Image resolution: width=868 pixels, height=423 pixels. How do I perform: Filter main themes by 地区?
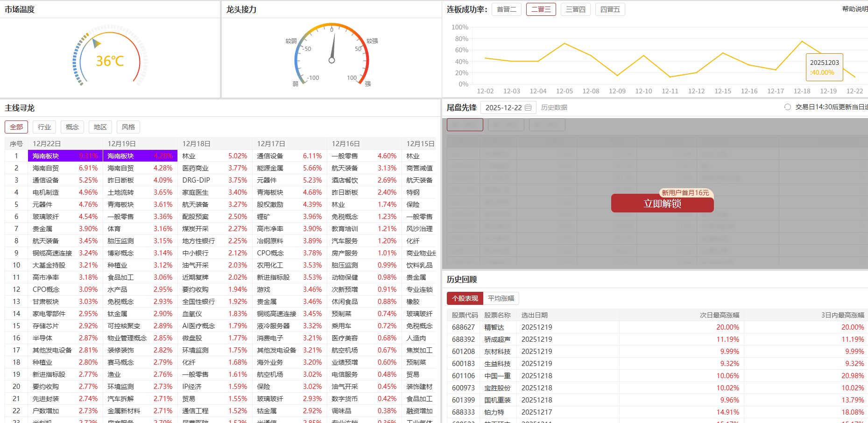[x=100, y=127]
